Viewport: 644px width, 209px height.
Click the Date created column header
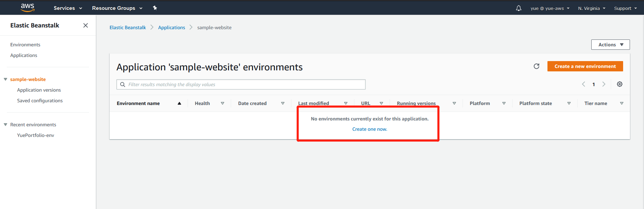252,103
